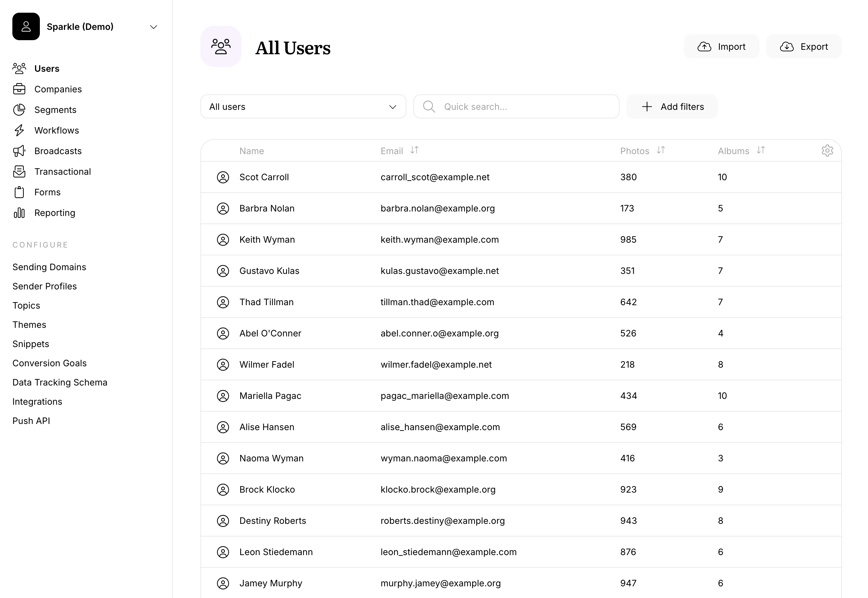This screenshot has height=598, width=868.
Task: Select Themes in the Configure menu
Action: coord(29,324)
